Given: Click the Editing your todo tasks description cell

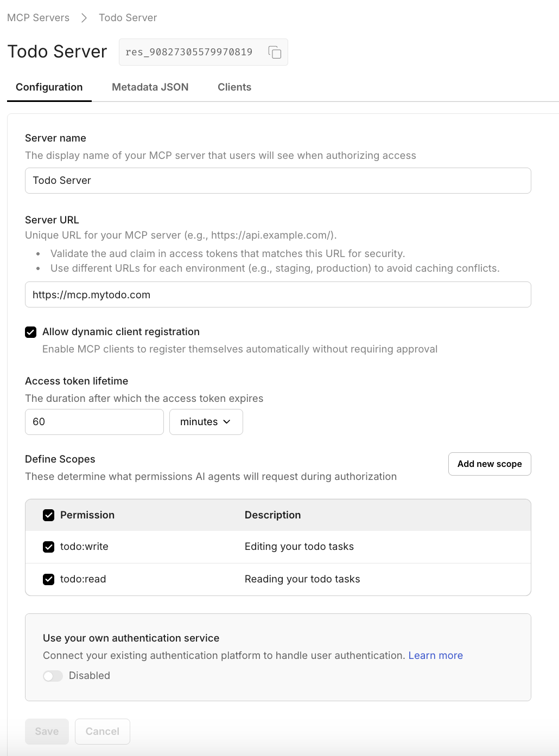Looking at the screenshot, I should tap(299, 547).
